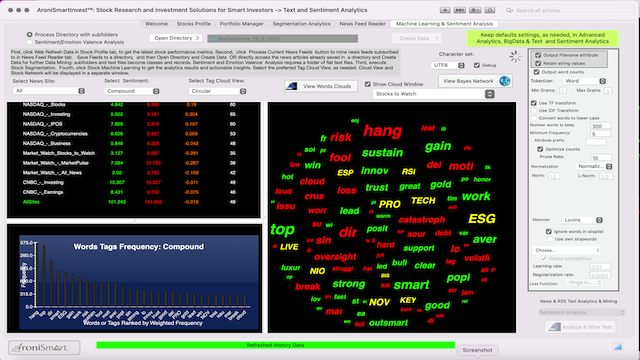Open Select News Site dropdown showing All
Image resolution: width=640 pixels, height=360 pixels.
click(x=49, y=91)
